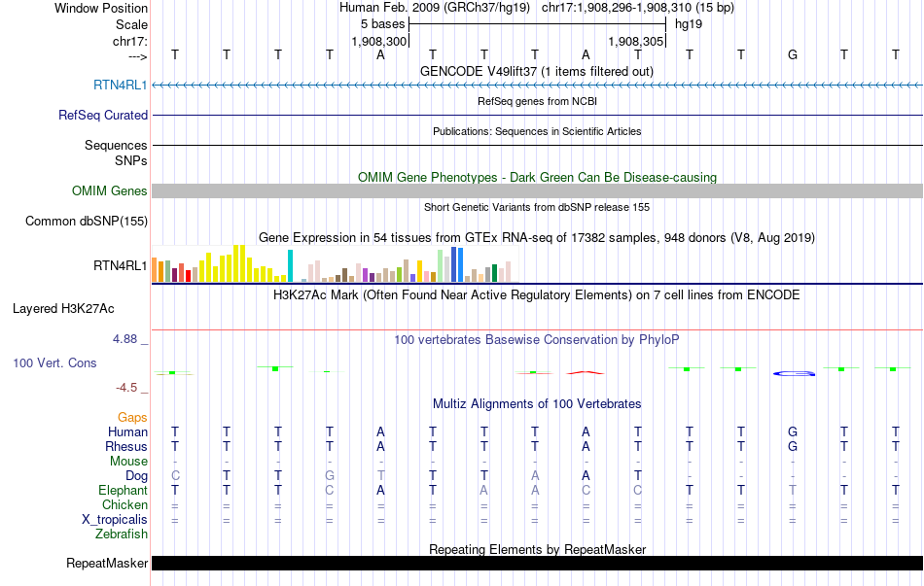Click the cyan bar in GTEx expression chart
The height and width of the screenshot is (586, 924).
click(x=290, y=266)
